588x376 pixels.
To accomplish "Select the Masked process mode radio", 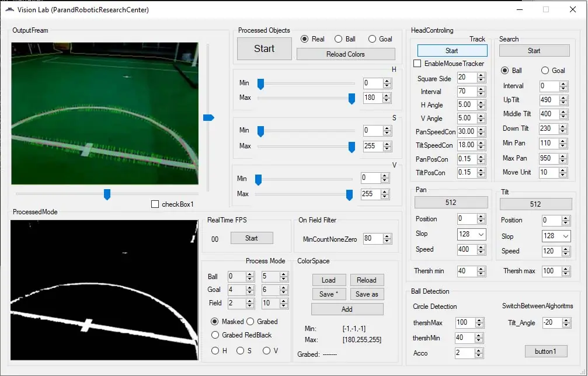I will [x=214, y=321].
